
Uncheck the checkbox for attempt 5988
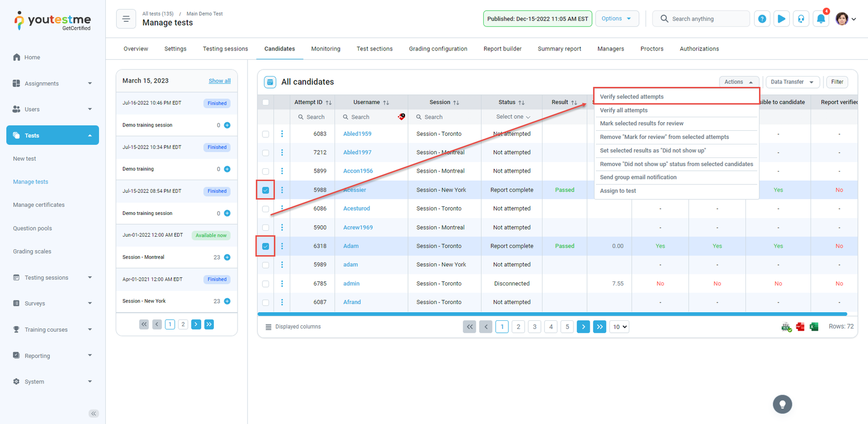pyautogui.click(x=265, y=190)
